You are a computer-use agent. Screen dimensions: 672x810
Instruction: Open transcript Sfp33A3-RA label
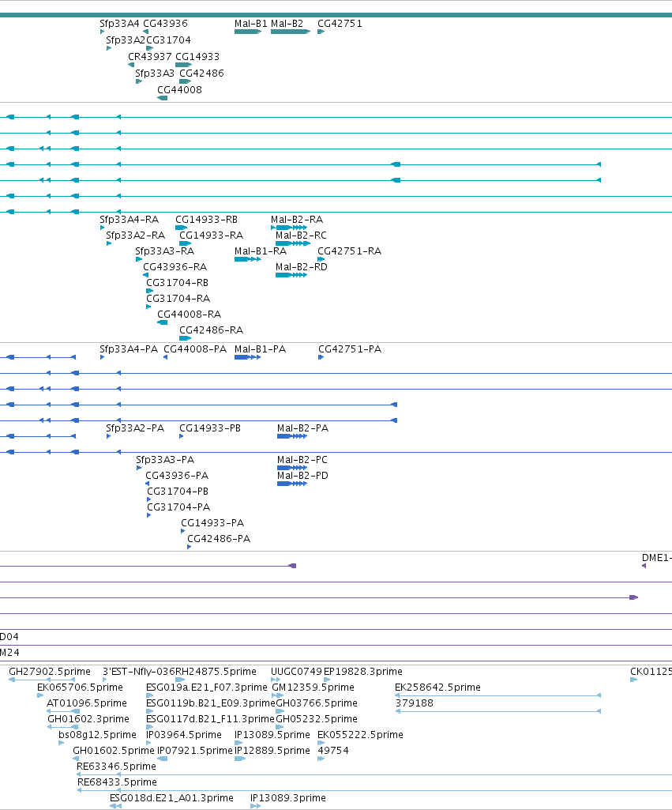(x=165, y=251)
